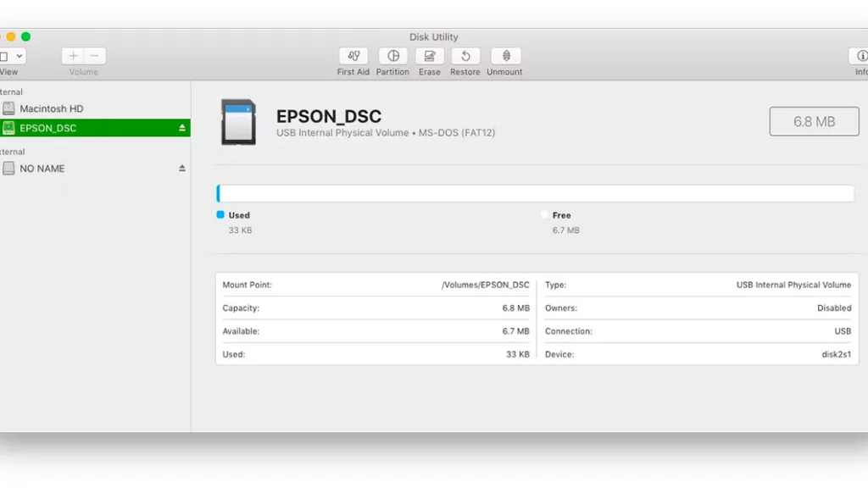The height and width of the screenshot is (488, 868).
Task: Click the yellow minimize window button
Action: click(10, 36)
